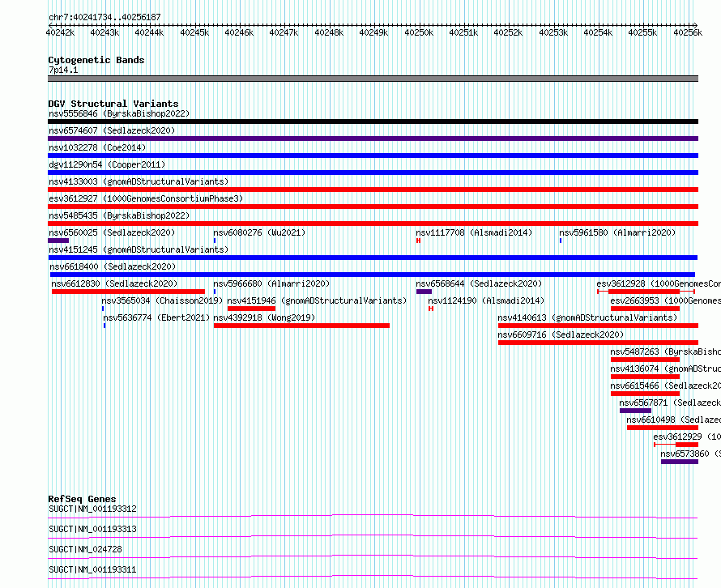Click the 40242k ruler position

(60, 32)
